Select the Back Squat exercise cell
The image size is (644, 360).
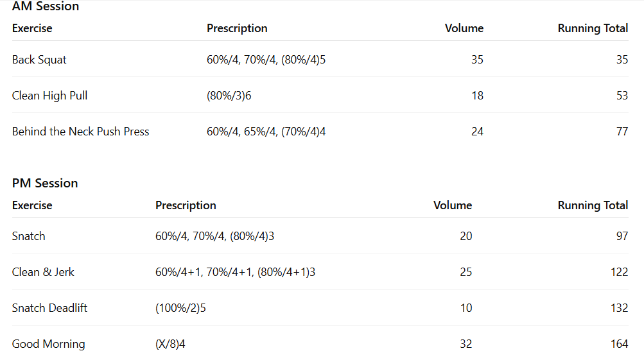pyautogui.click(x=39, y=60)
